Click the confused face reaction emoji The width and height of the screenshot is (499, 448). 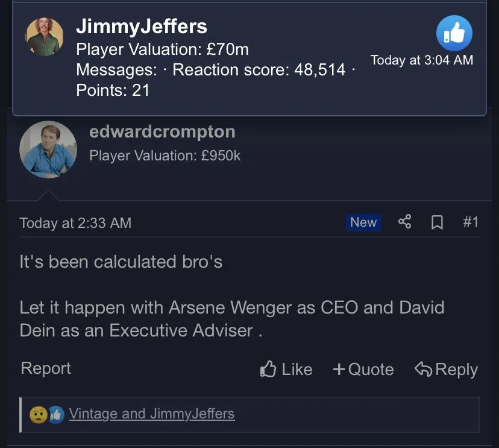(x=38, y=414)
